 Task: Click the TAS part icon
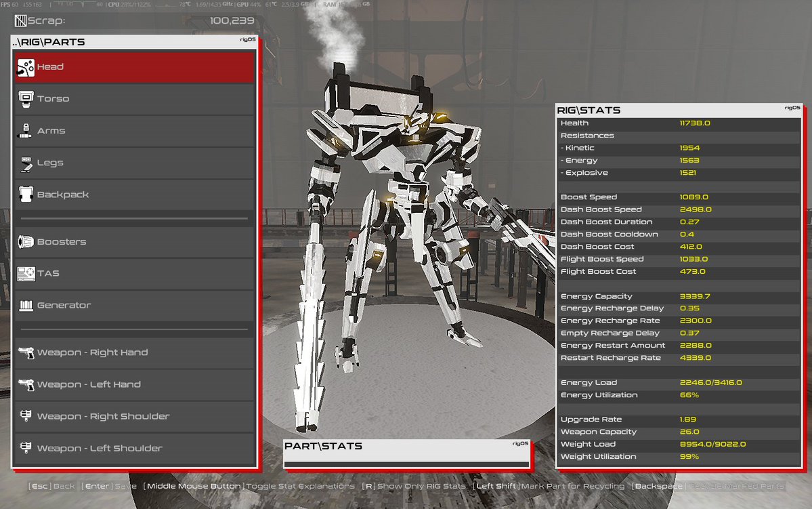(x=26, y=273)
